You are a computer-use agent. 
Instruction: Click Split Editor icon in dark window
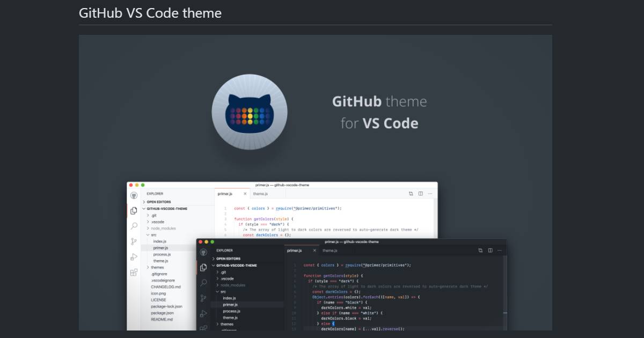click(x=490, y=251)
